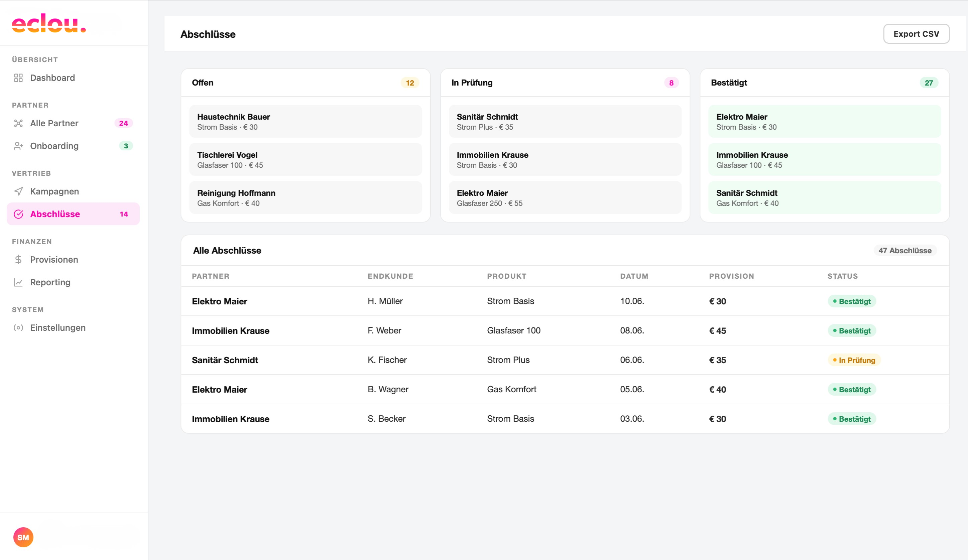The height and width of the screenshot is (560, 968).
Task: Click the eclou logo
Action: pos(49,23)
